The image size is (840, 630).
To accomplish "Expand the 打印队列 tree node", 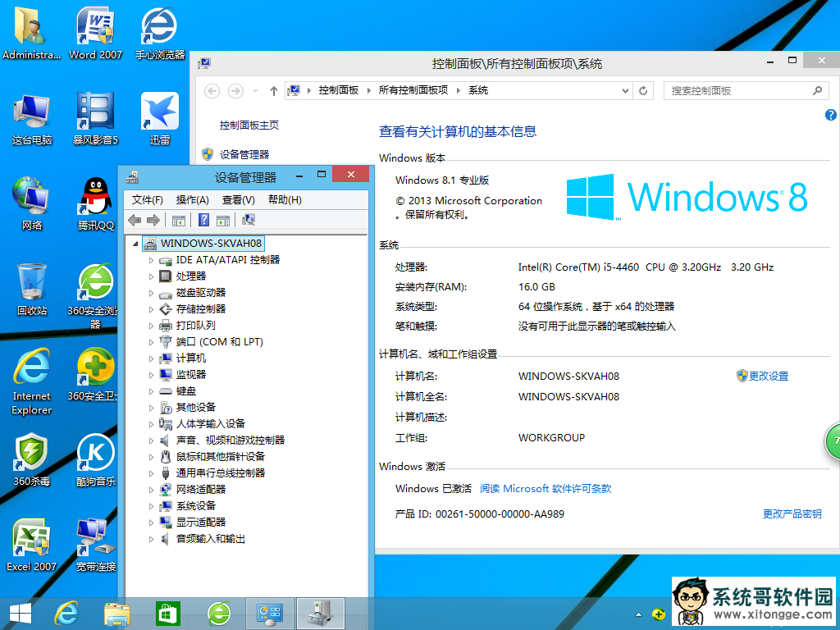I will [x=151, y=326].
